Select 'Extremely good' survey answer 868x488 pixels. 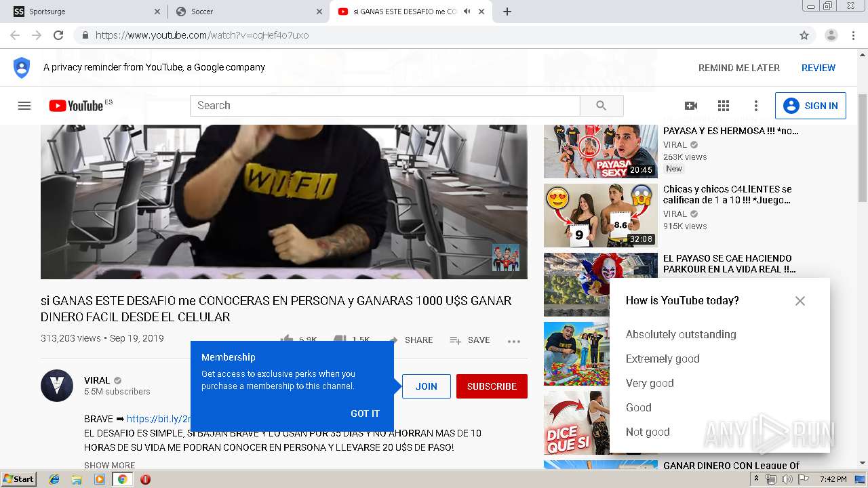663,359
